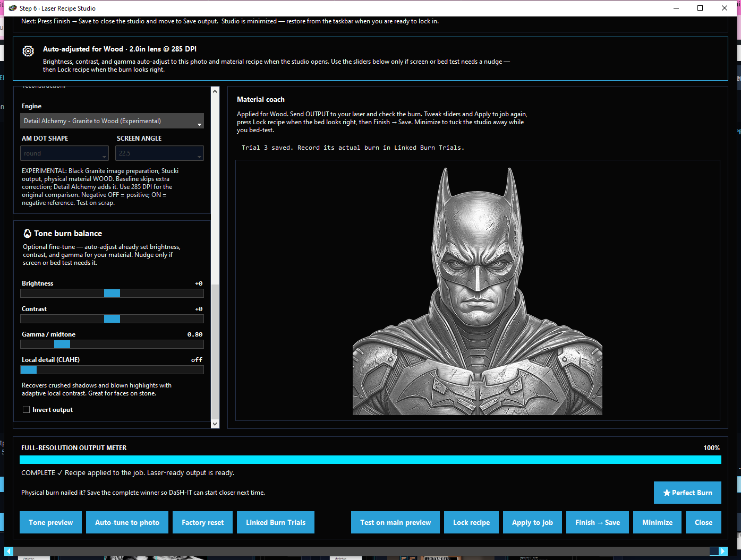Open the AM Dot Shape dropdown

click(64, 153)
